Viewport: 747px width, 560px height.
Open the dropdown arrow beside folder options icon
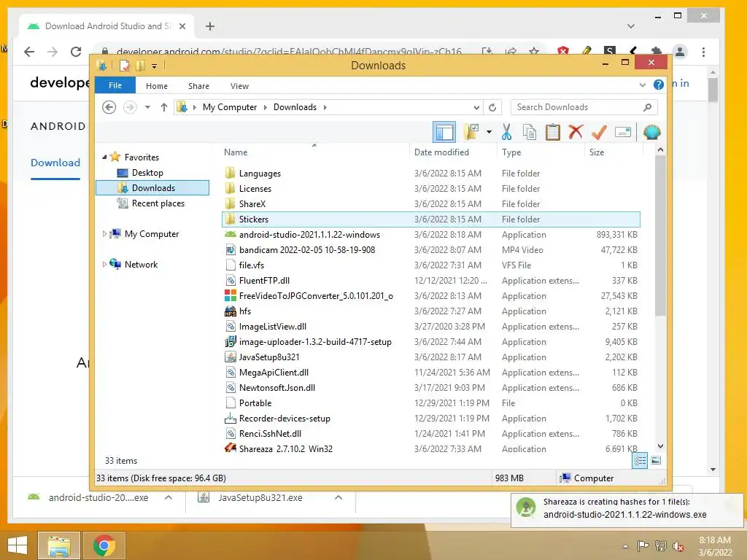489,132
